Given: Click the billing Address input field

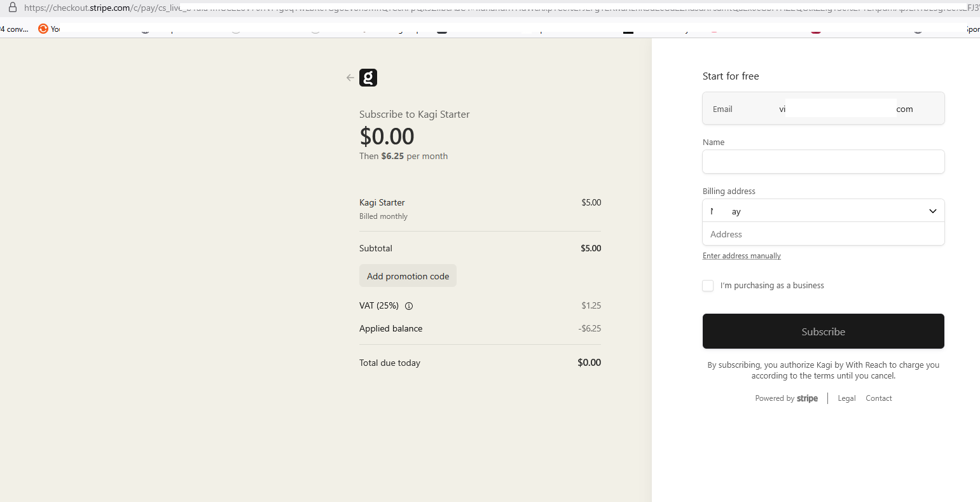Looking at the screenshot, I should [823, 234].
